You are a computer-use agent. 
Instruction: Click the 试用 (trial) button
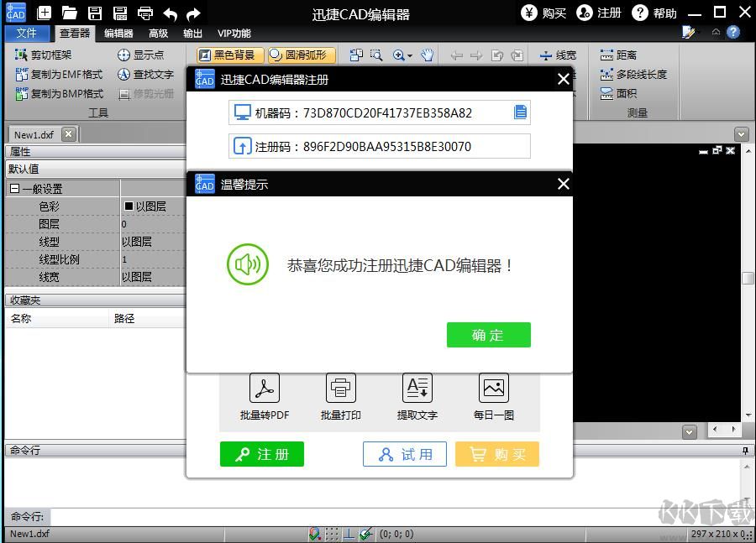(x=404, y=453)
